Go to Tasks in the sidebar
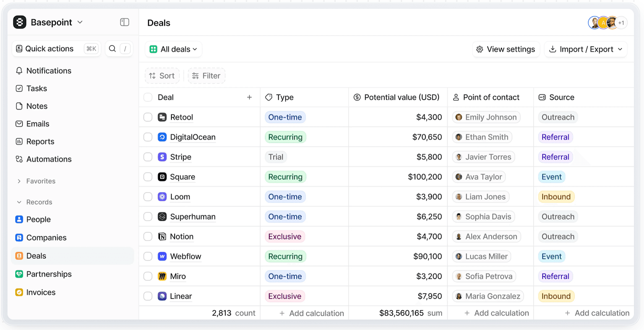Screen dimensions: 644x330 tap(37, 89)
